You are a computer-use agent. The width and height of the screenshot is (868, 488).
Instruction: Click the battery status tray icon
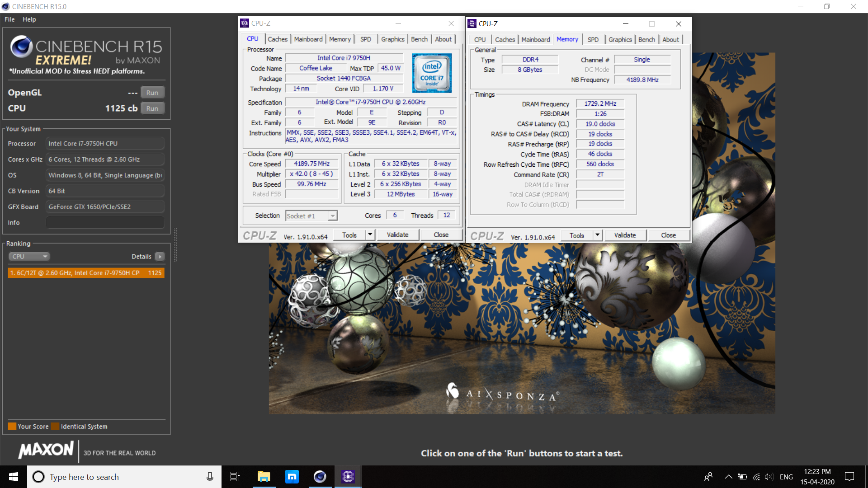pos(742,477)
